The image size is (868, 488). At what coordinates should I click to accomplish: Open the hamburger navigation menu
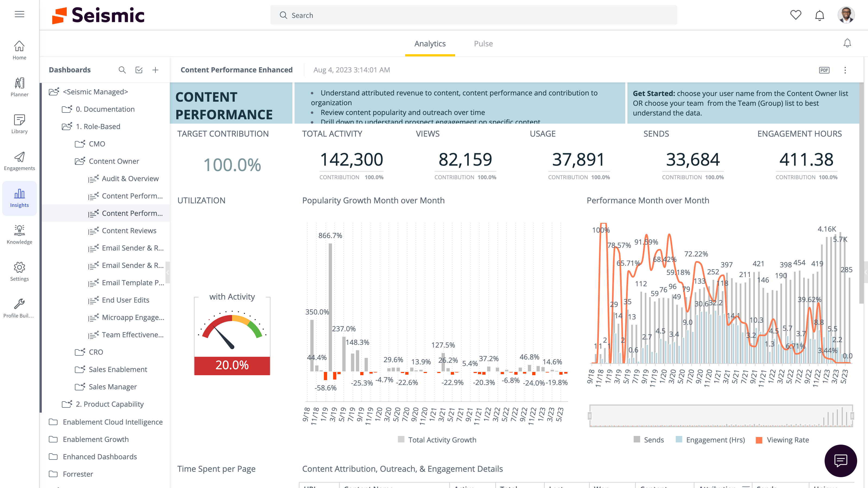pos(19,14)
